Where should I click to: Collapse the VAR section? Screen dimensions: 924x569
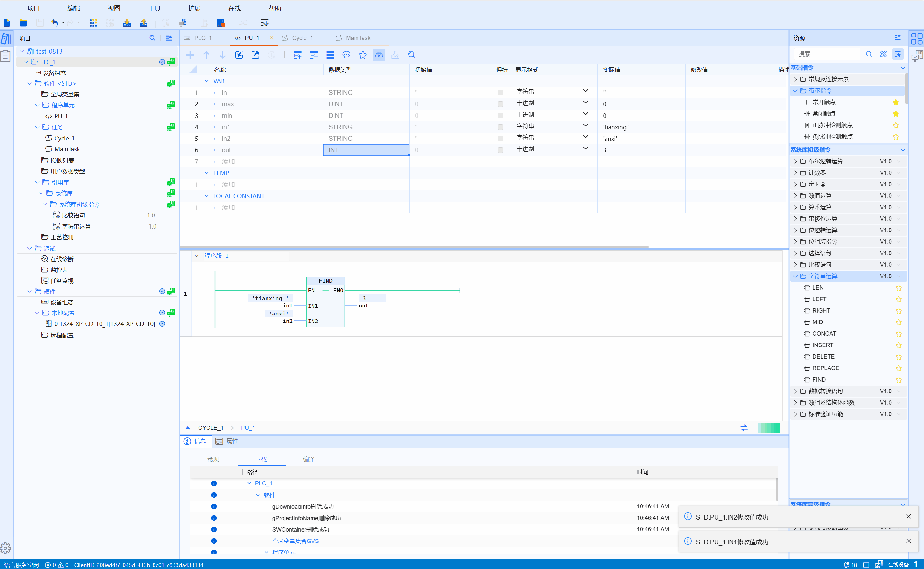click(x=207, y=81)
